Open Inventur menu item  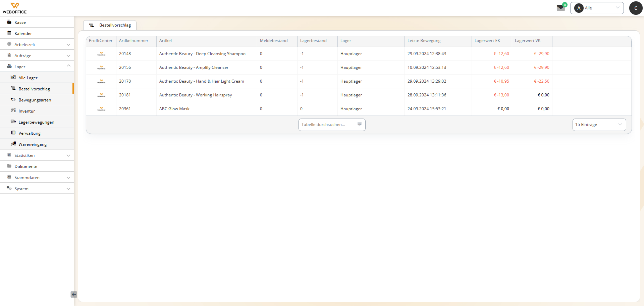point(37,111)
